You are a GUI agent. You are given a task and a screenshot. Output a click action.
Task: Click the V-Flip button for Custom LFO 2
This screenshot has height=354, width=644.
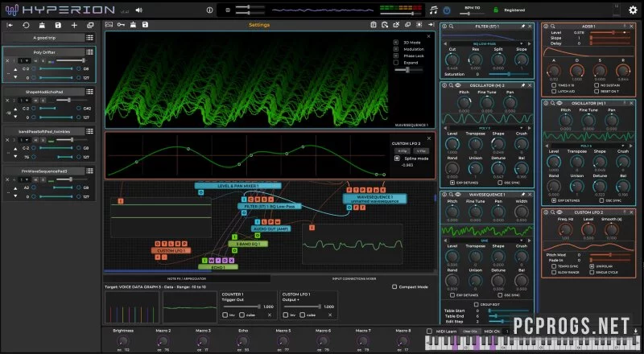pyautogui.click(x=421, y=151)
